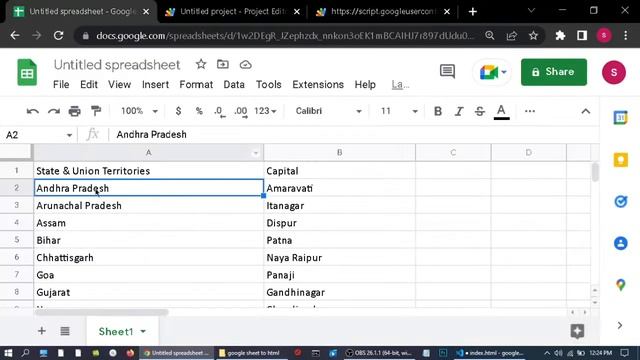
Task: Bookmark this page with star icon
Action: pyautogui.click(x=533, y=36)
